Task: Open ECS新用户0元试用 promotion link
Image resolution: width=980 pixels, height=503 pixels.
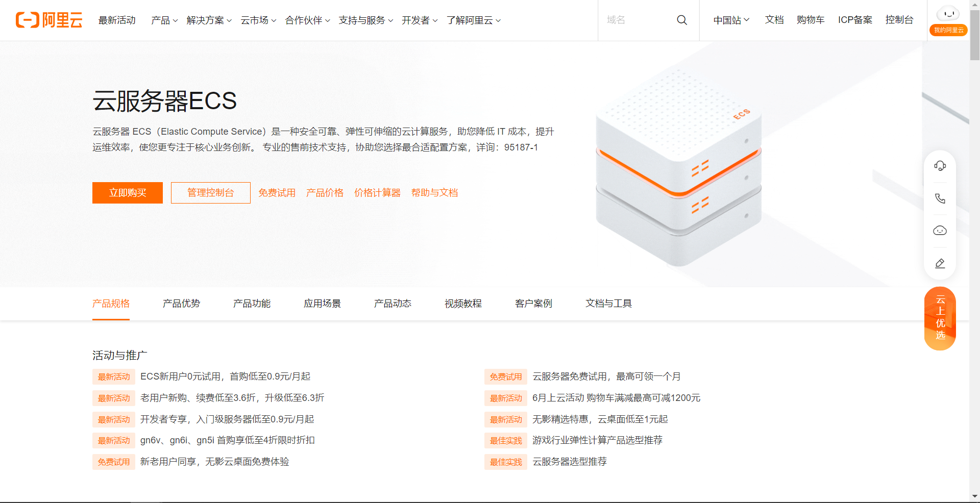Action: [x=225, y=376]
